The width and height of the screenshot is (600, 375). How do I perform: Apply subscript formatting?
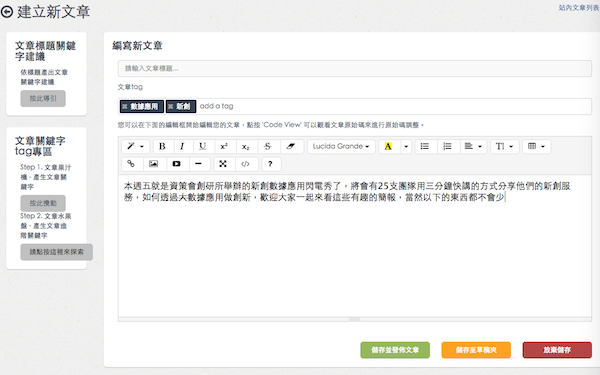click(246, 147)
